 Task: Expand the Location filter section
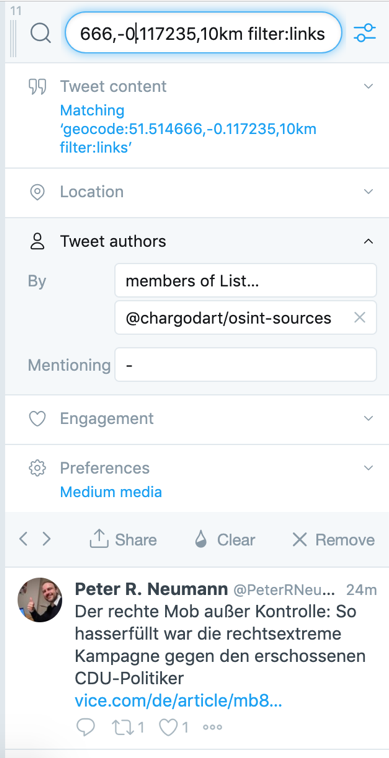pyautogui.click(x=368, y=192)
